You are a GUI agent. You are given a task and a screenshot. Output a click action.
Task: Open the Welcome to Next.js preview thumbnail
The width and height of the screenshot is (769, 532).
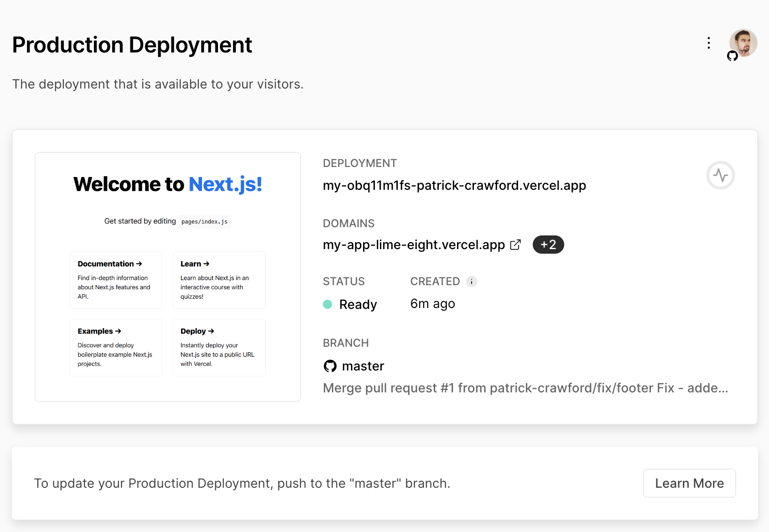coord(168,277)
